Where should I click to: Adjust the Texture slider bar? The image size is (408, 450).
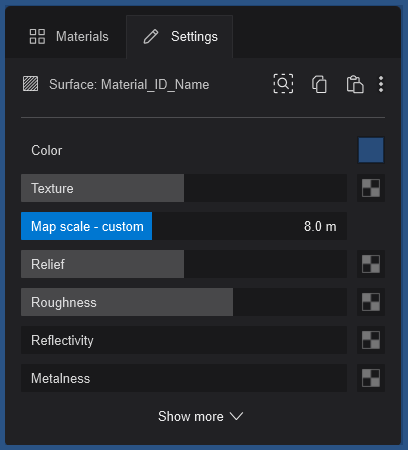click(x=184, y=188)
